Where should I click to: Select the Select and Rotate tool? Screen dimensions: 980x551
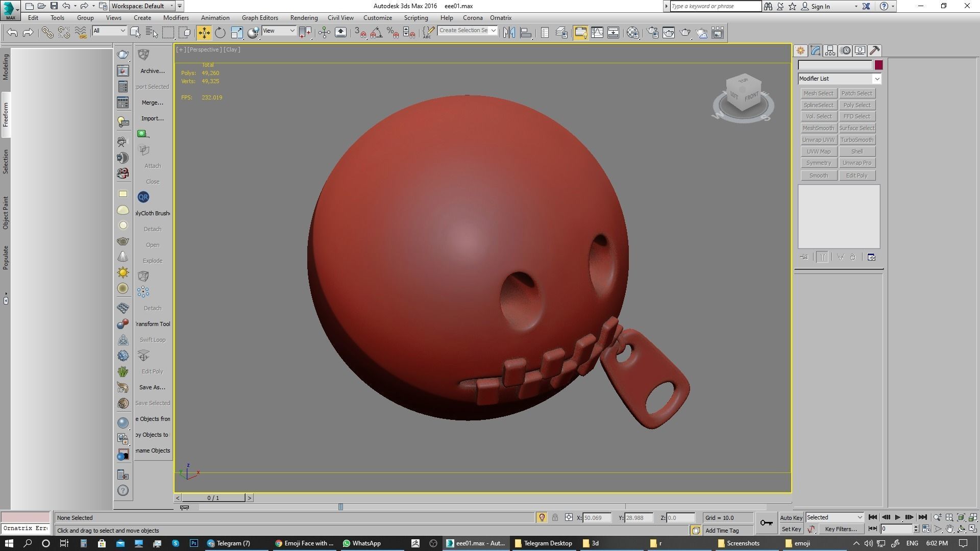pyautogui.click(x=220, y=33)
